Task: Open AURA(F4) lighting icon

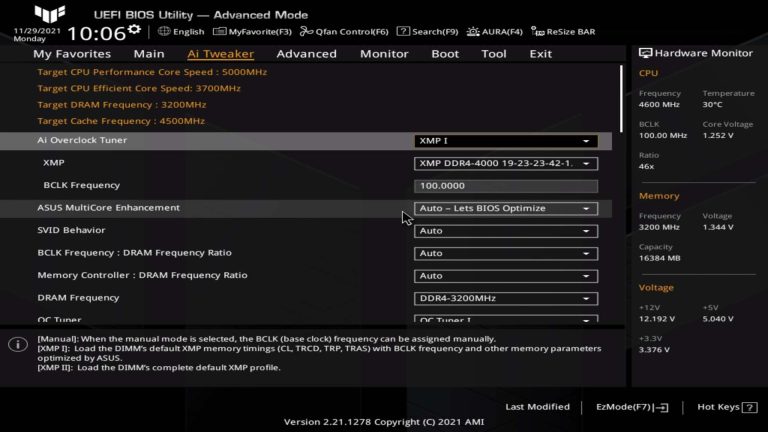Action: pyautogui.click(x=473, y=31)
